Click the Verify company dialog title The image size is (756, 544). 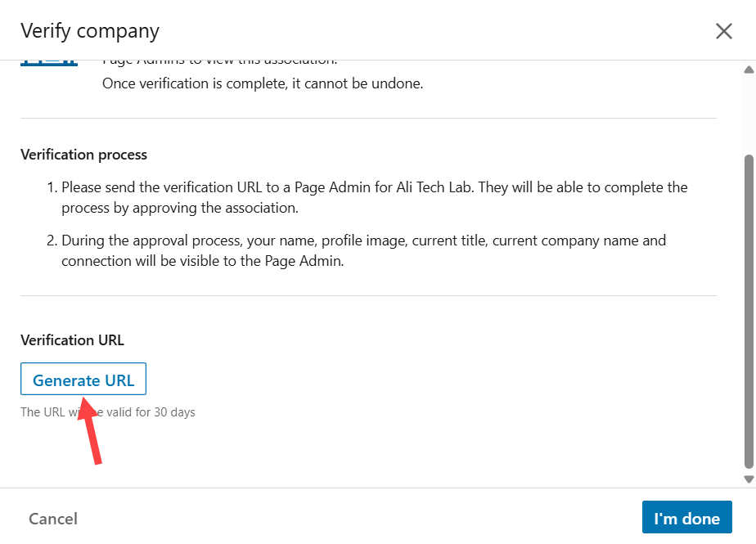coord(90,31)
